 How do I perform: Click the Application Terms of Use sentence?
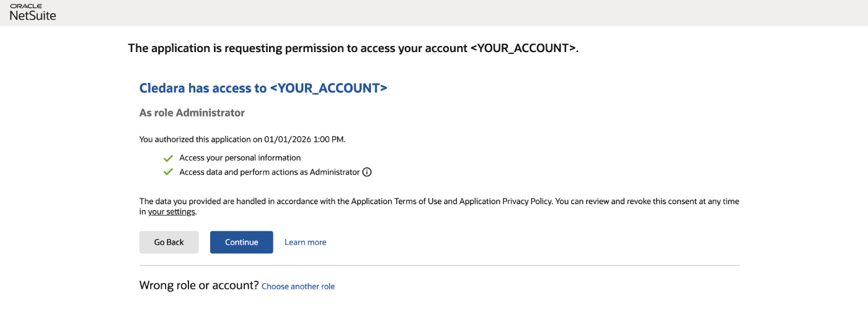(439, 206)
